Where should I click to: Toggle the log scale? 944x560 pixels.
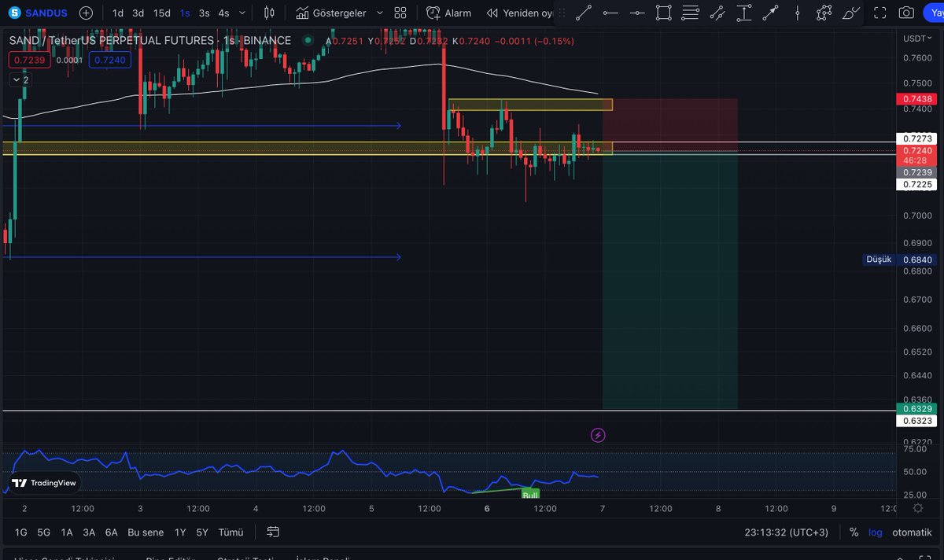click(876, 532)
